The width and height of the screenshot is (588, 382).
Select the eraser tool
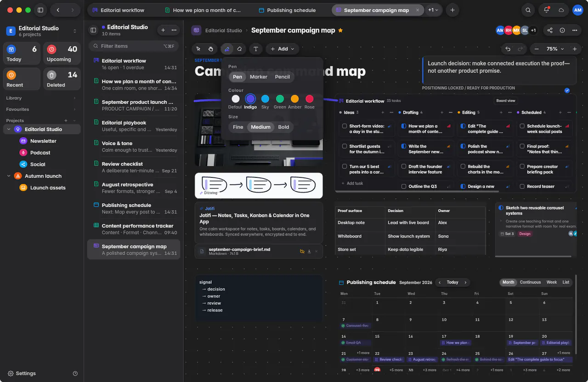239,49
